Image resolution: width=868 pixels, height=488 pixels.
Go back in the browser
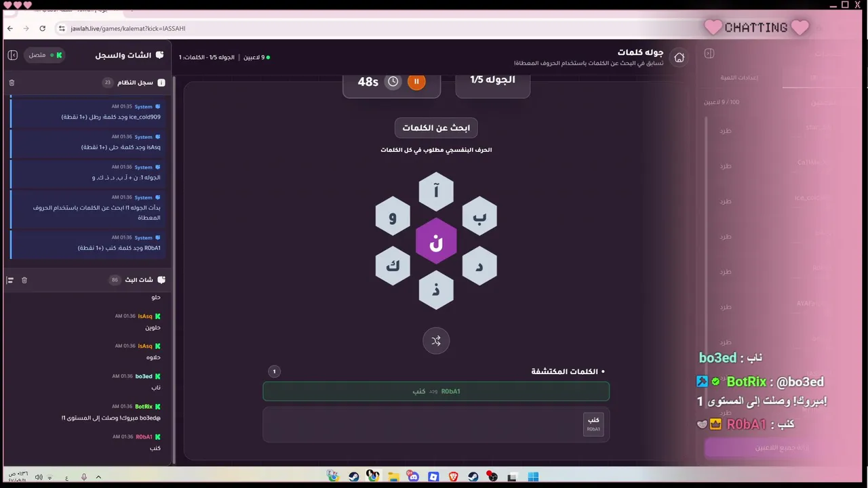[x=10, y=28]
